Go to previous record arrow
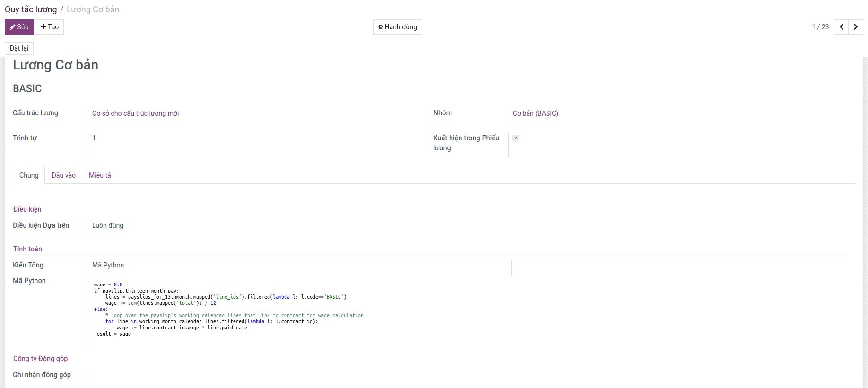 click(x=842, y=27)
